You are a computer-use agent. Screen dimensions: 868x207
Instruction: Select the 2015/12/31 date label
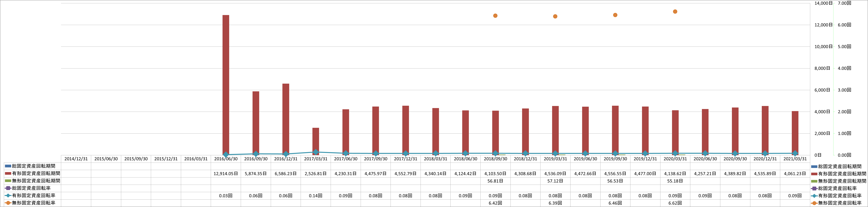click(x=166, y=159)
